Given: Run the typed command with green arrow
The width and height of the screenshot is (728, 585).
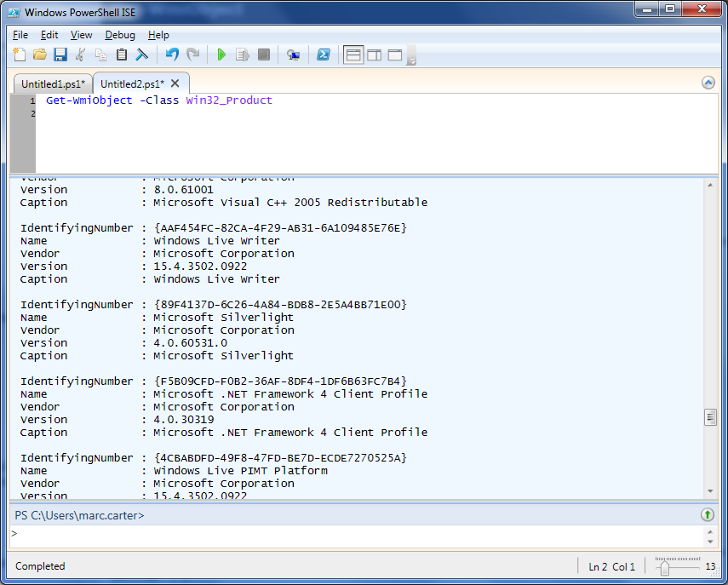Looking at the screenshot, I should 707,514.
